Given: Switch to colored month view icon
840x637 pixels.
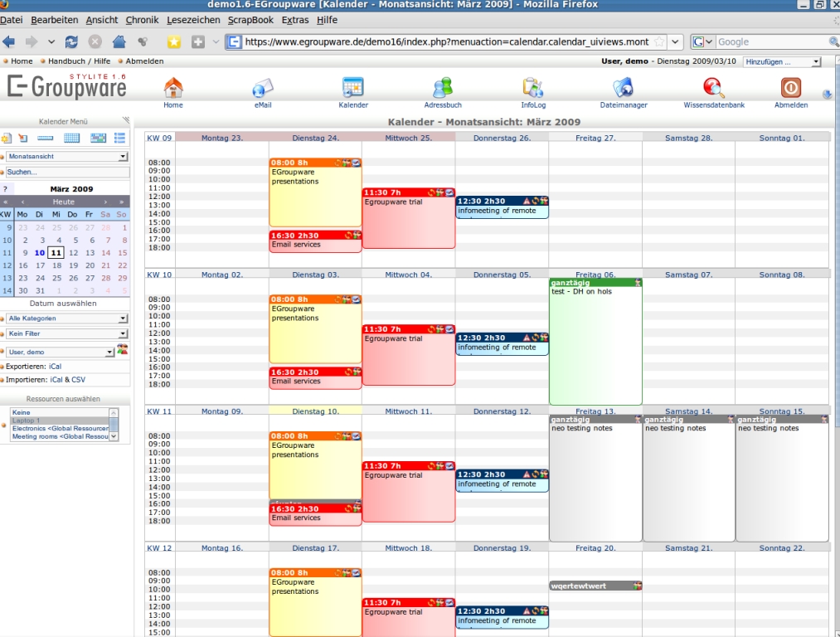Looking at the screenshot, I should [x=98, y=139].
